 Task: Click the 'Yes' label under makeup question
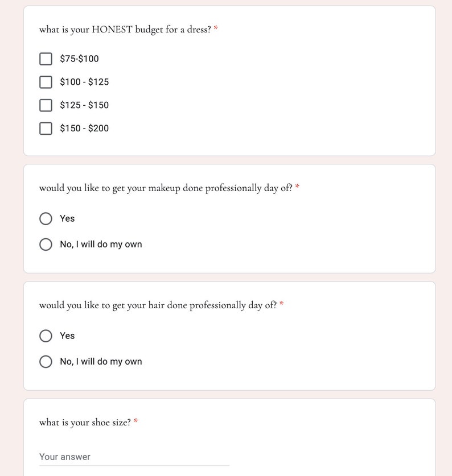pyautogui.click(x=67, y=218)
